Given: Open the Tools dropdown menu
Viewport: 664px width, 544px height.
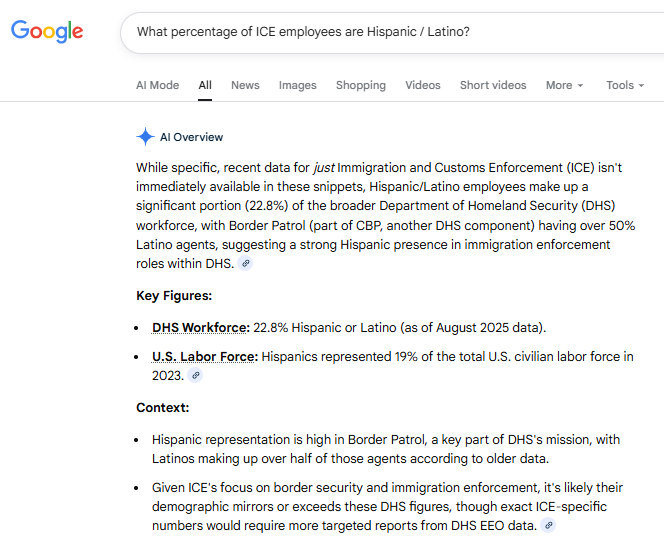Looking at the screenshot, I should pyautogui.click(x=624, y=85).
